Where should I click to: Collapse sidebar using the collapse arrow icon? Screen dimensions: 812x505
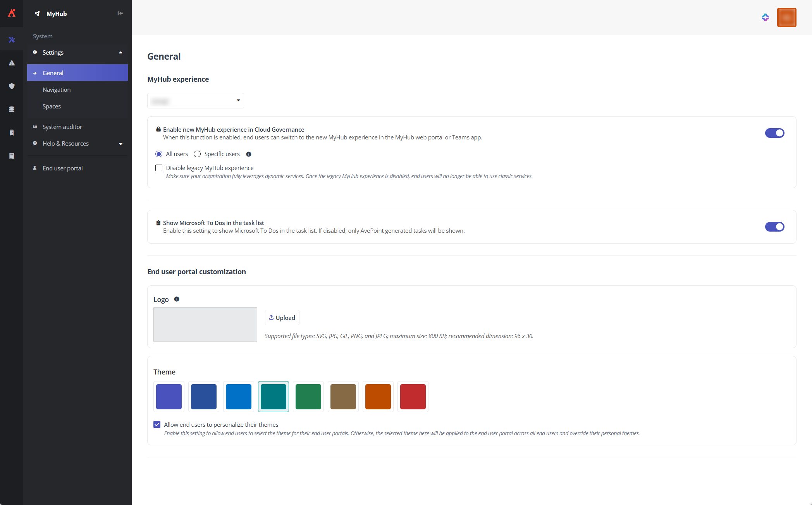pos(120,13)
